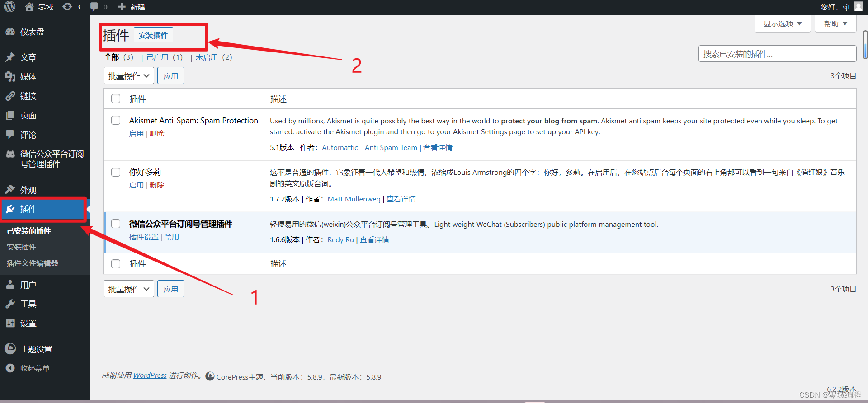Click the 工具 wrench icon
Screen dimensions: 868x403
10,304
